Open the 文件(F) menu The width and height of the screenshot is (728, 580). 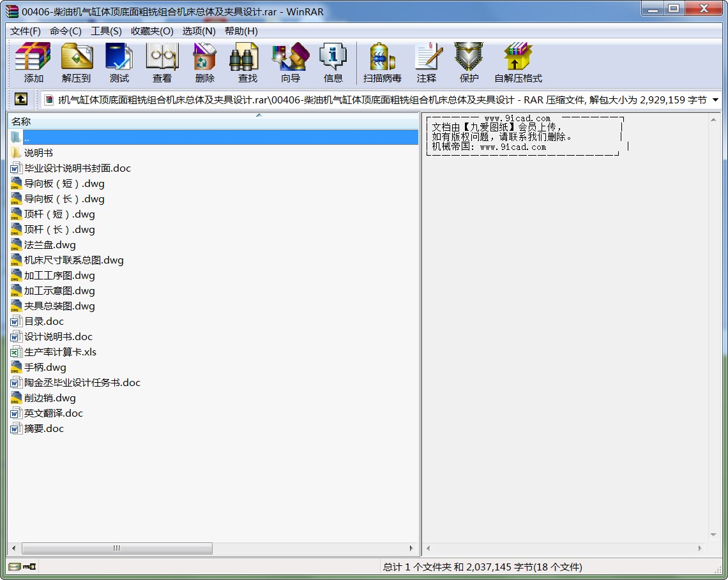click(26, 31)
